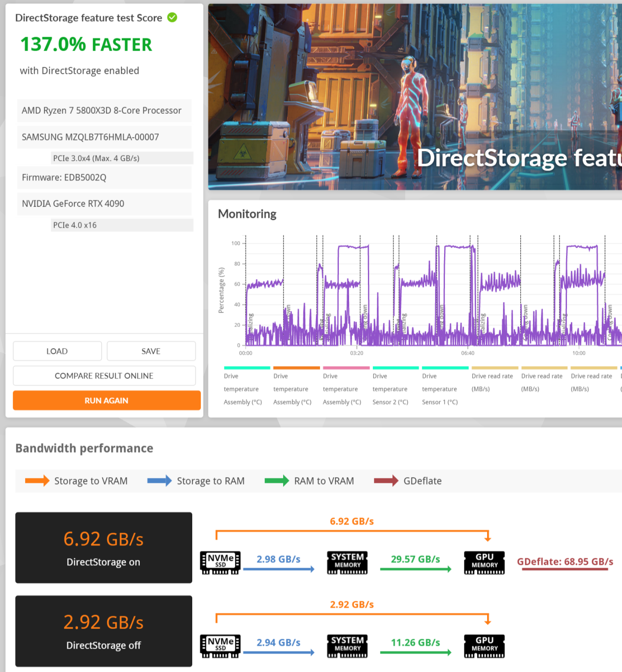Screen dimensions: 622x672
Task: Click the 'PCIe 4.0 x16' detail
Action: pos(122,225)
